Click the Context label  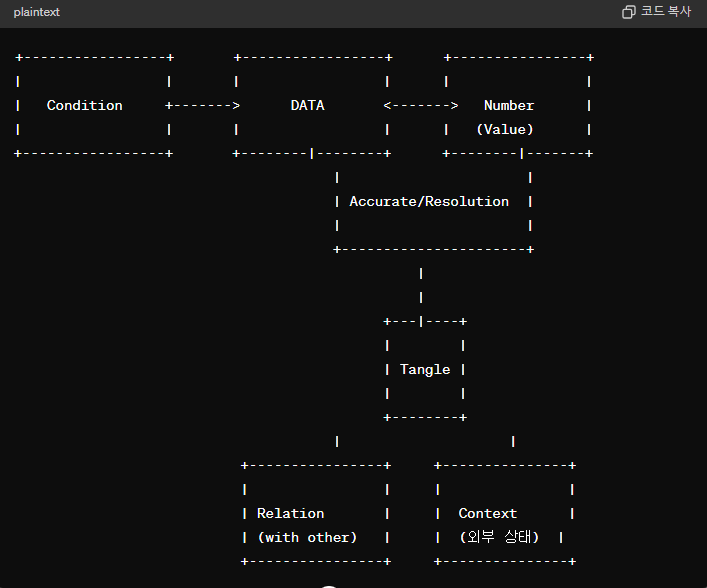click(x=488, y=513)
